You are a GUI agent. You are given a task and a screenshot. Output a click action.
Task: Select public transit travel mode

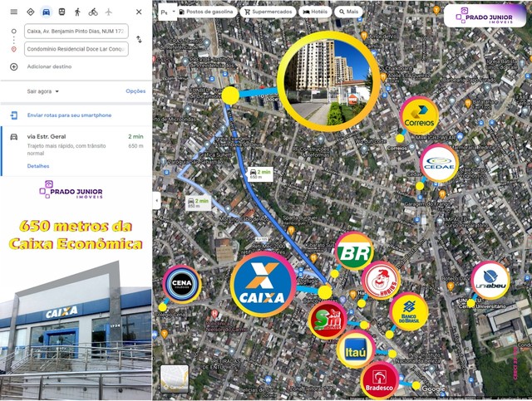pos(62,12)
